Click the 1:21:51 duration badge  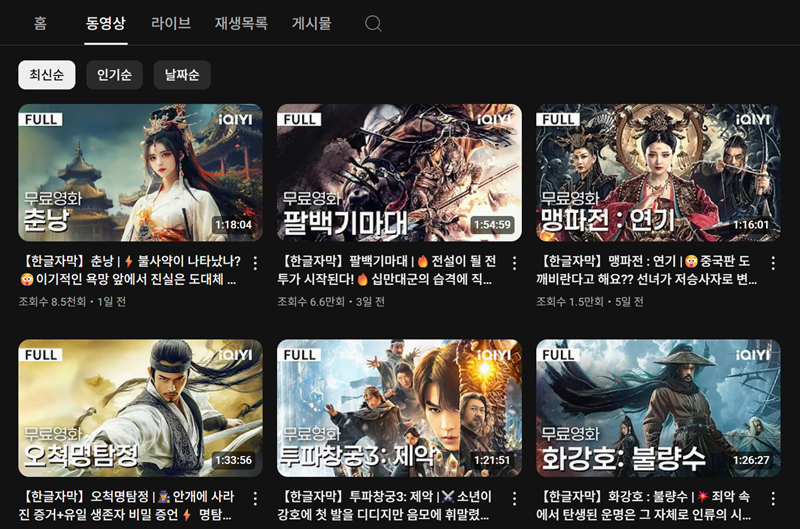(492, 460)
